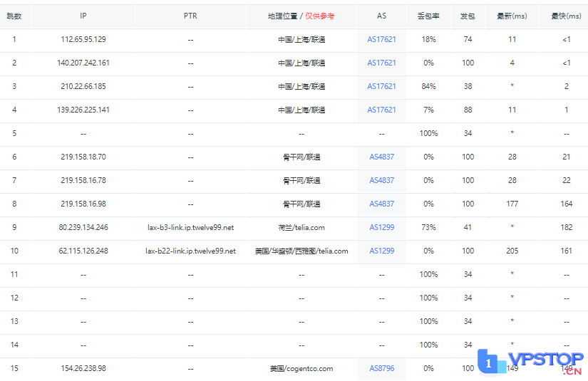588x381 pixels.
Task: Click AS4837 link for 219.158.16.78
Action: [x=381, y=181]
